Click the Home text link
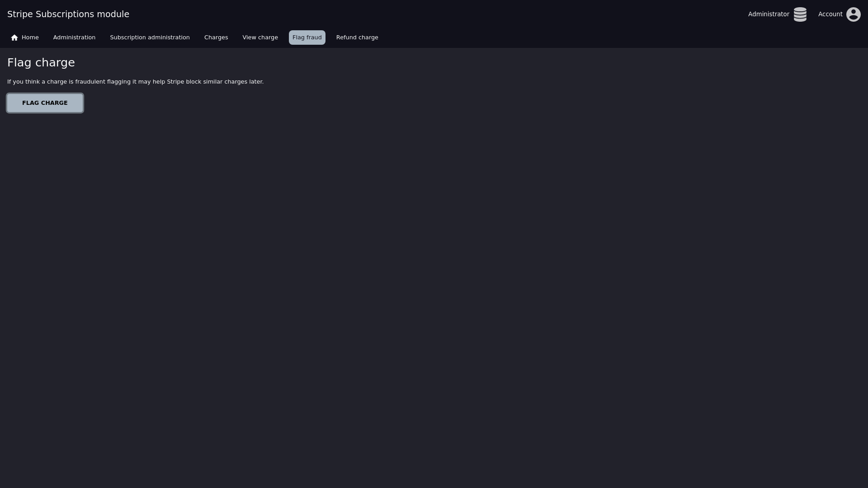 click(x=30, y=38)
